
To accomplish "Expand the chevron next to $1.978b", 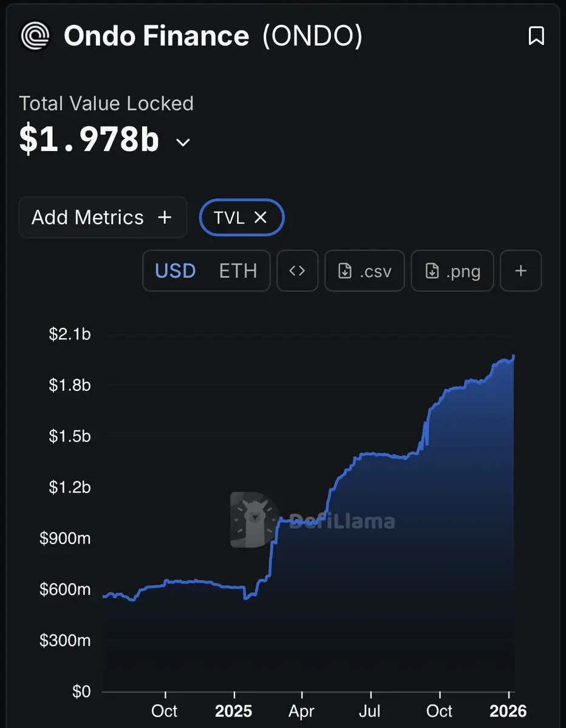I will click(183, 142).
